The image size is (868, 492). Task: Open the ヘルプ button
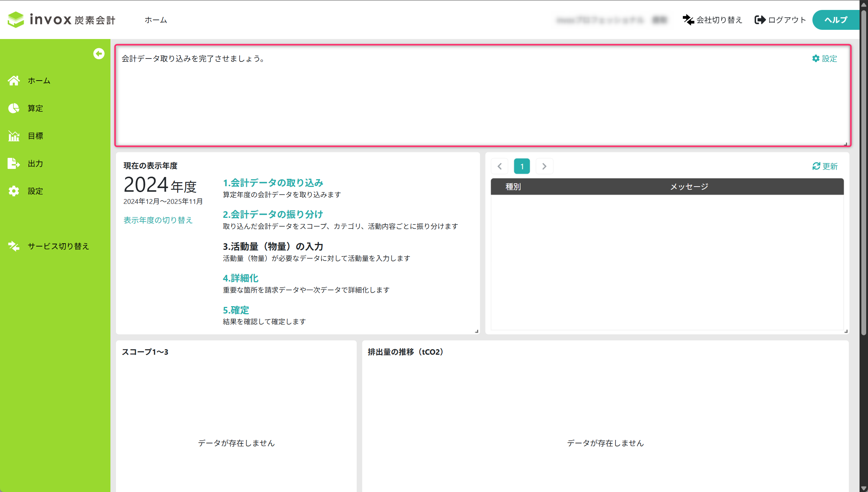click(x=836, y=20)
